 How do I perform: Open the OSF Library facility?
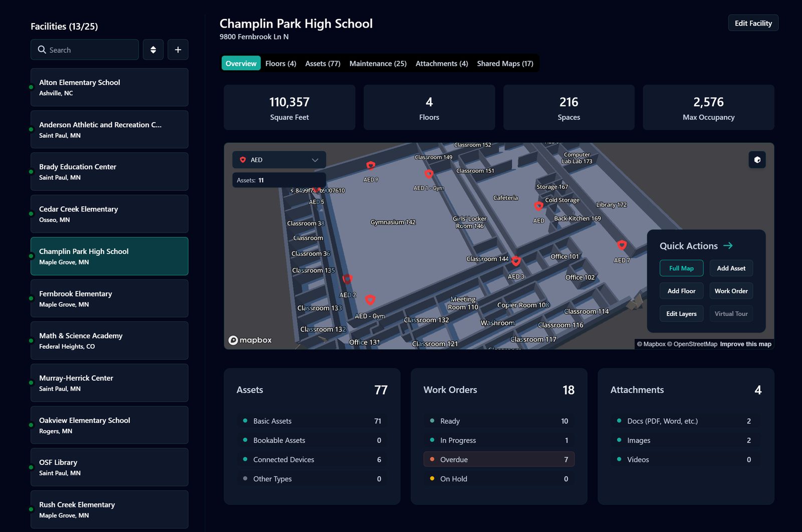coord(109,467)
